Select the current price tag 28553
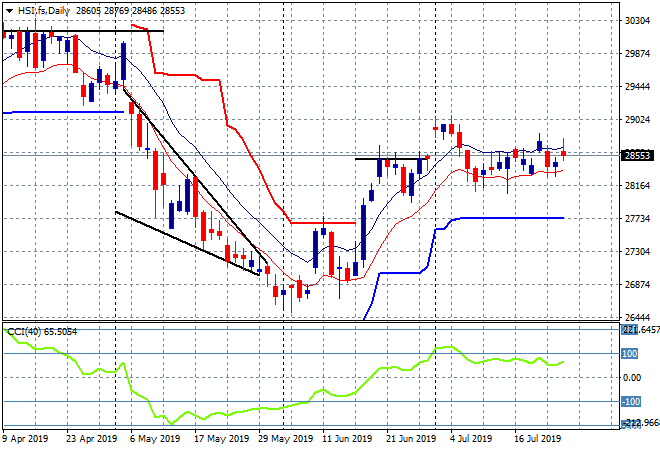This screenshot has width=660, height=450. pos(637,156)
